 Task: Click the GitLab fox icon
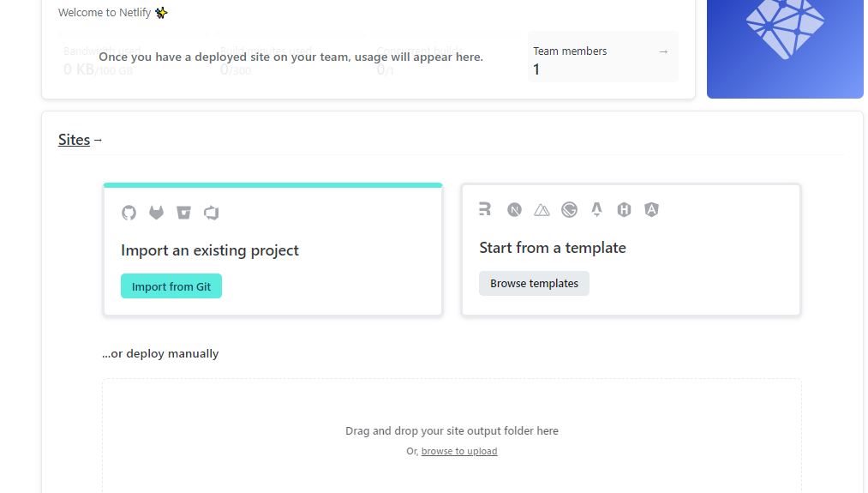(x=157, y=213)
